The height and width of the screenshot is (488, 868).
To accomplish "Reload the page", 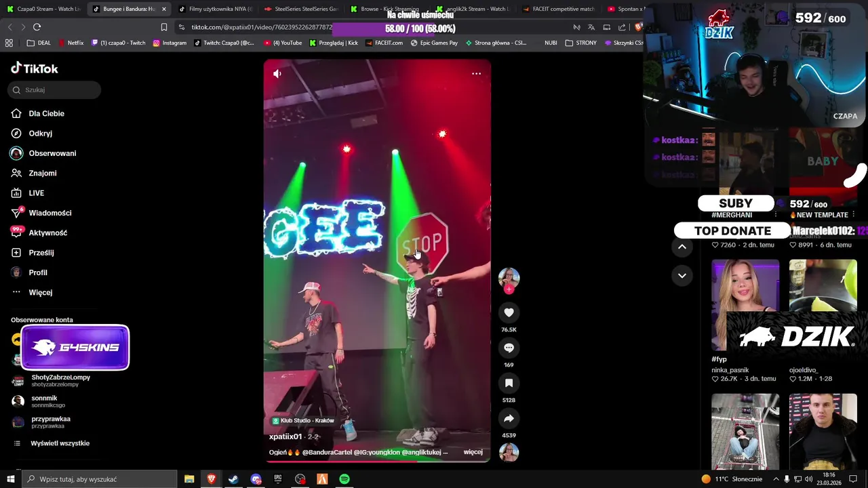I will [x=37, y=27].
